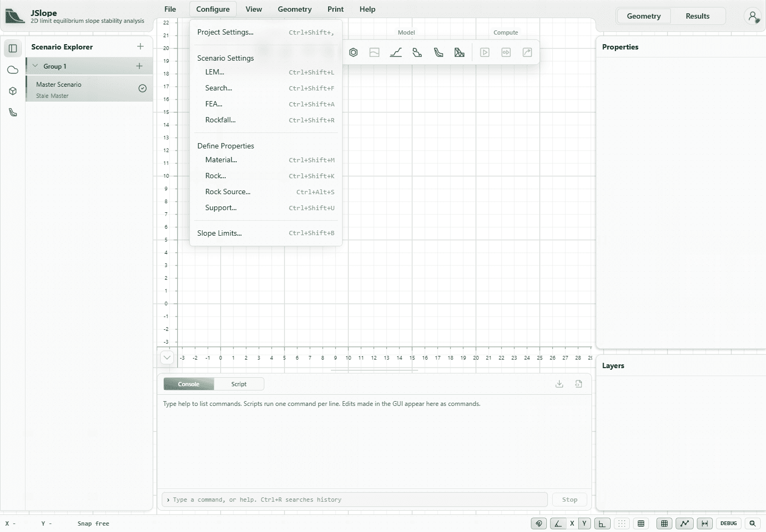This screenshot has height=532, width=766.
Task: Click the console download icon
Action: click(559, 384)
